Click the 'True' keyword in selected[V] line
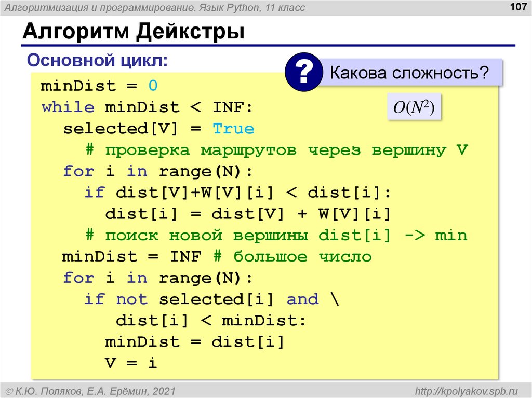 [x=233, y=129]
